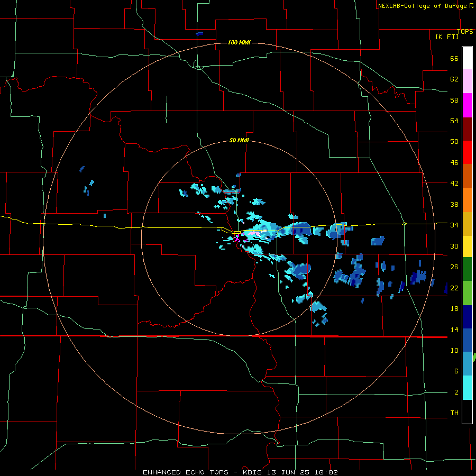Viewport: 476px width, 476px height.
Task: Click the isolated dark blue echo above the 100 NMI ring
Action: pos(199,33)
